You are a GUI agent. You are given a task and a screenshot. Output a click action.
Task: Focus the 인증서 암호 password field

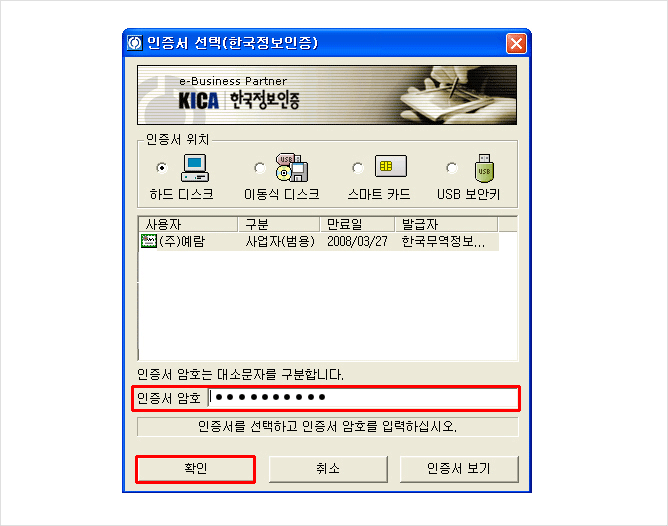tap(363, 398)
